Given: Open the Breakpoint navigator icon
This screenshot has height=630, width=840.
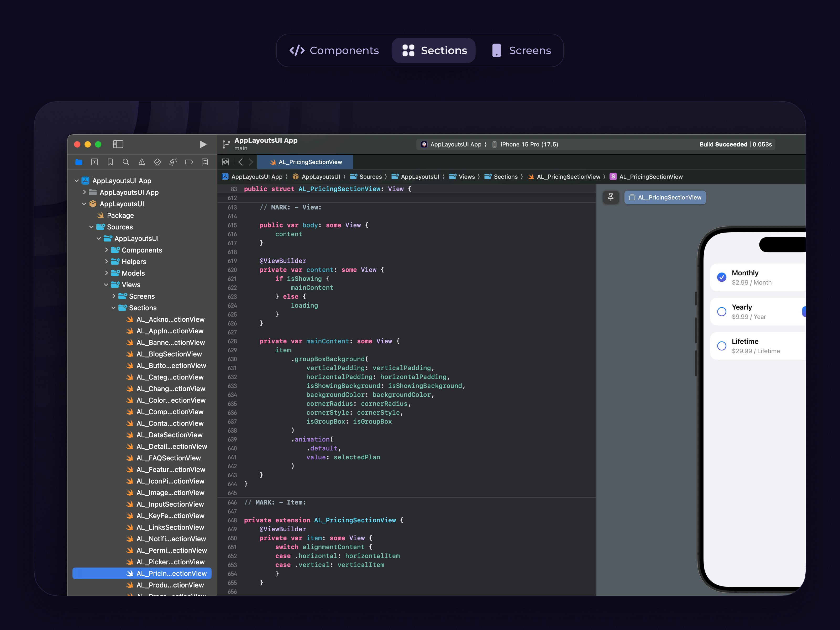Looking at the screenshot, I should pyautogui.click(x=189, y=162).
